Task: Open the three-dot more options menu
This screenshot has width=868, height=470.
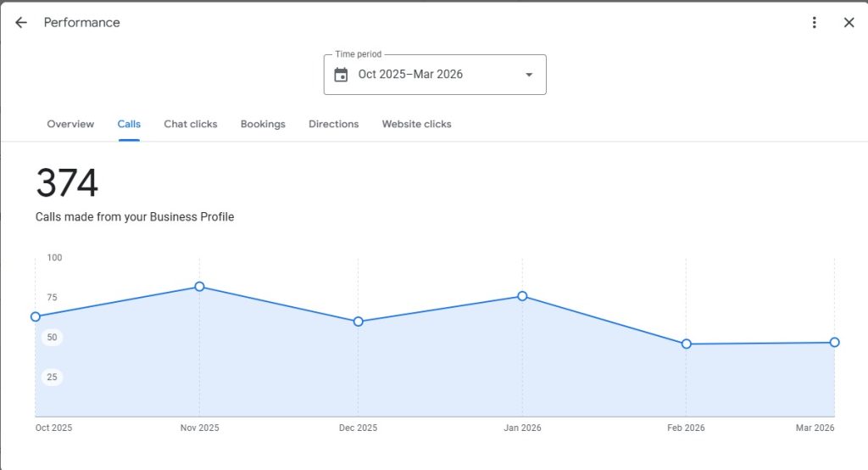Action: click(x=815, y=23)
